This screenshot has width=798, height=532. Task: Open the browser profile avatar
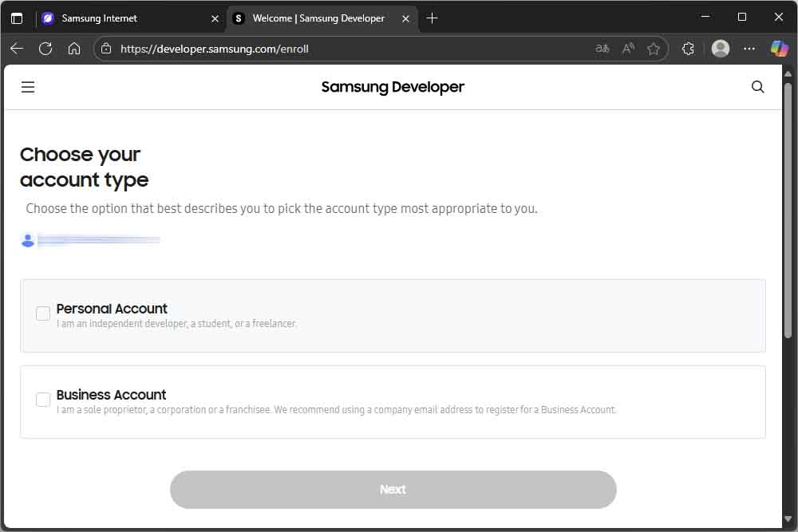click(x=720, y=49)
